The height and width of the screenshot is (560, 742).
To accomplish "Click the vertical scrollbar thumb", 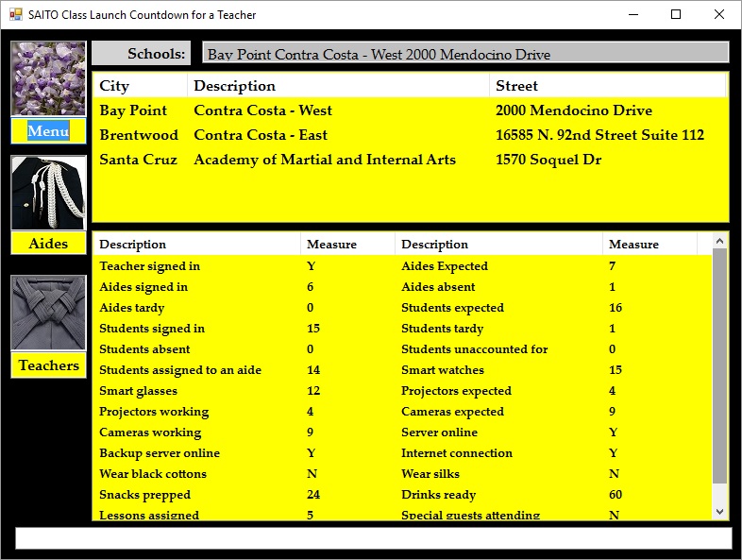I will (x=720, y=366).
